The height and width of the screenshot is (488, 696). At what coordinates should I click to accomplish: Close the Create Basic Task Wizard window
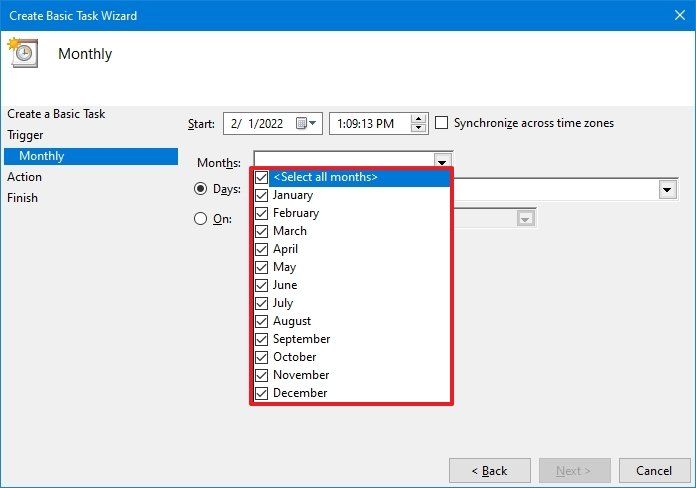(680, 15)
